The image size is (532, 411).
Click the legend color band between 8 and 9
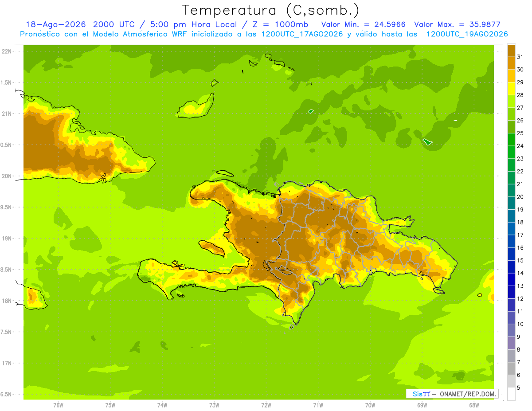click(511, 343)
